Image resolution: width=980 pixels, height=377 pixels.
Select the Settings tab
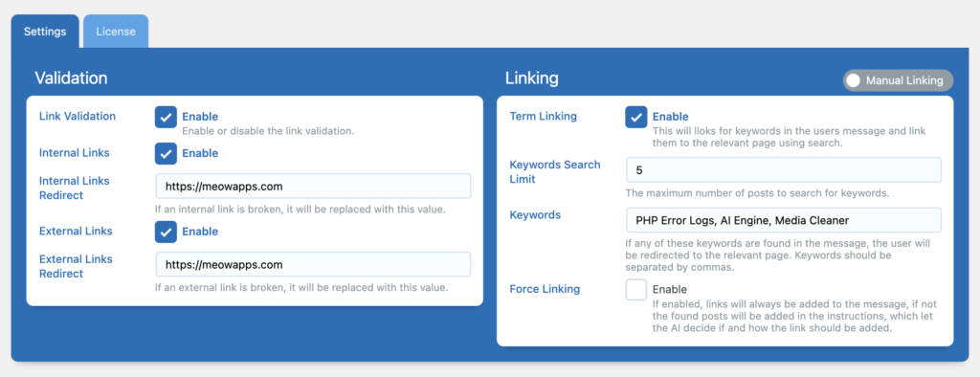(45, 32)
